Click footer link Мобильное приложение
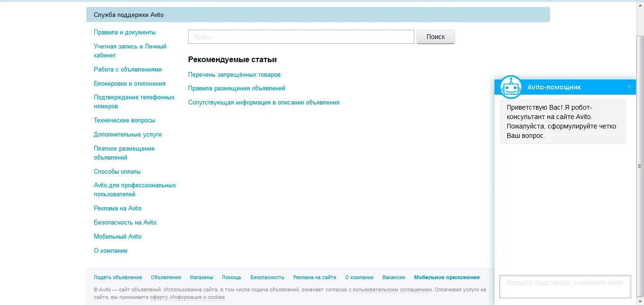Image resolution: width=644 pixels, height=305 pixels. tap(447, 278)
